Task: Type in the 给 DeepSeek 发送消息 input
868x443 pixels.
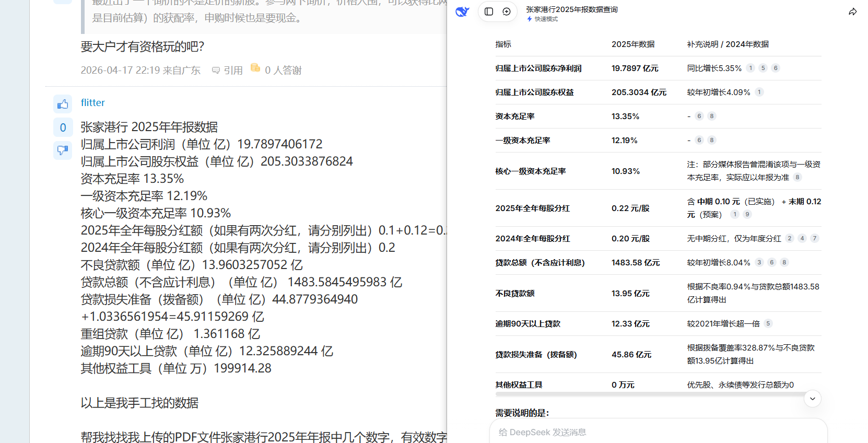Action: click(658, 432)
